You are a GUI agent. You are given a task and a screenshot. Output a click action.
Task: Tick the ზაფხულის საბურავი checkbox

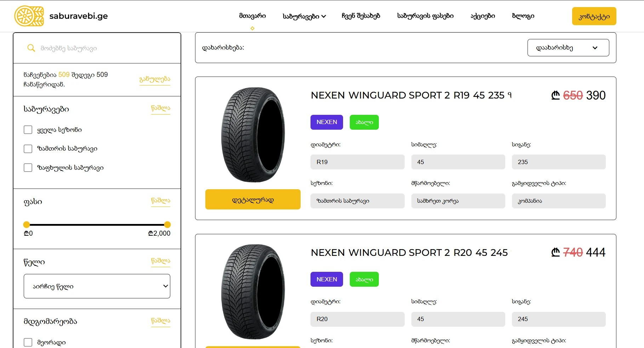(28, 168)
